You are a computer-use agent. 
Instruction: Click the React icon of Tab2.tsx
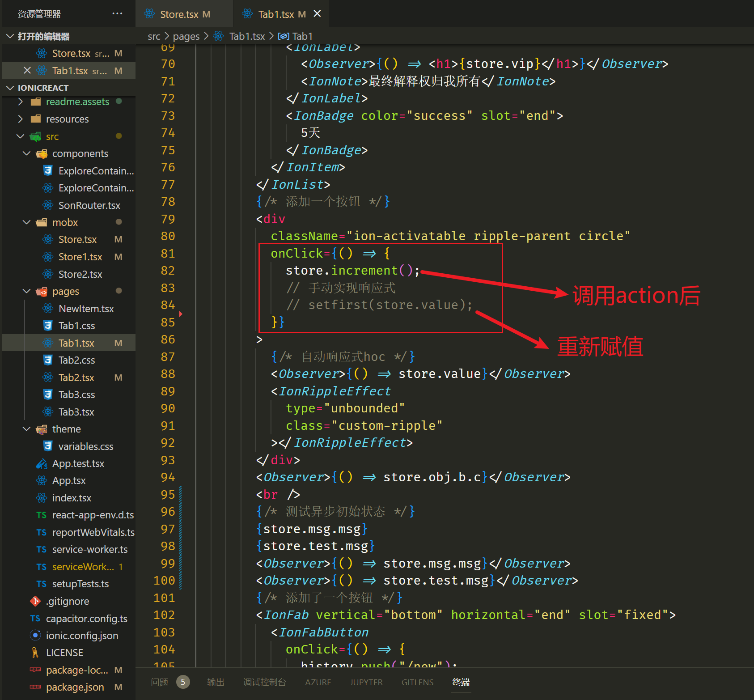[x=48, y=378]
